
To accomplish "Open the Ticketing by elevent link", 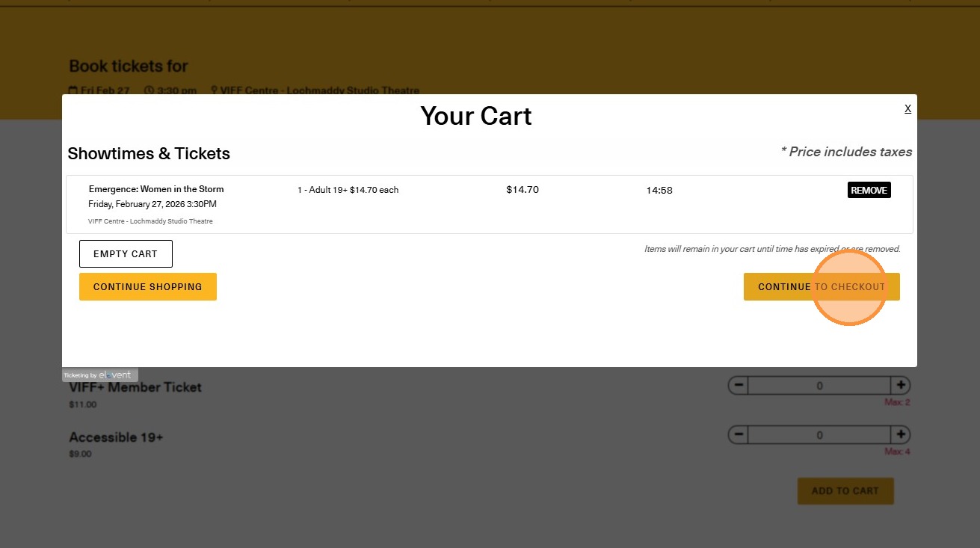I will 99,375.
